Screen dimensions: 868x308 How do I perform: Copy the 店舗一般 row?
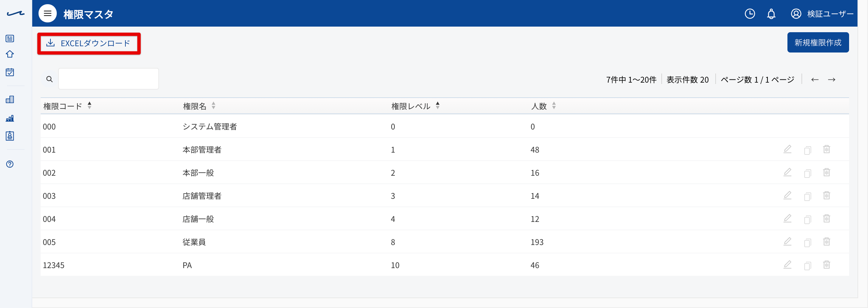[807, 219]
